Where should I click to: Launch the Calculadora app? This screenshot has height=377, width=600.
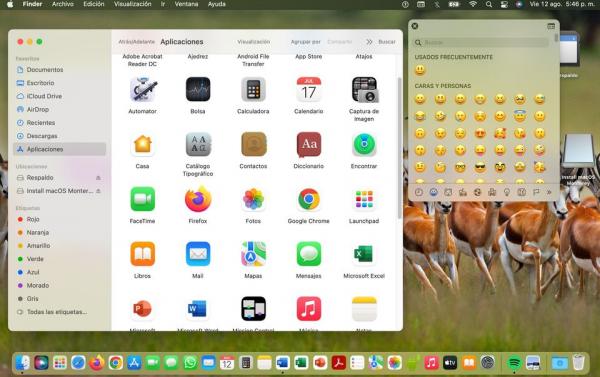pyautogui.click(x=253, y=90)
